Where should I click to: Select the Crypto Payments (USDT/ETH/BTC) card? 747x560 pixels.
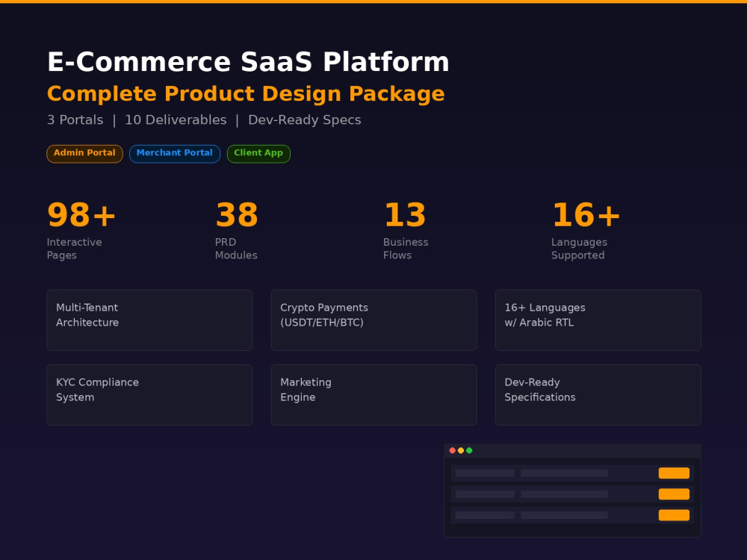pyautogui.click(x=374, y=320)
